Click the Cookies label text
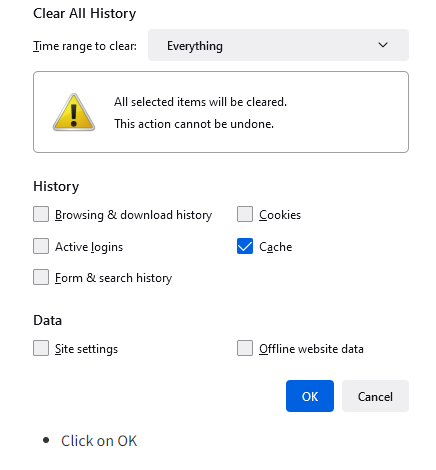 coord(280,215)
